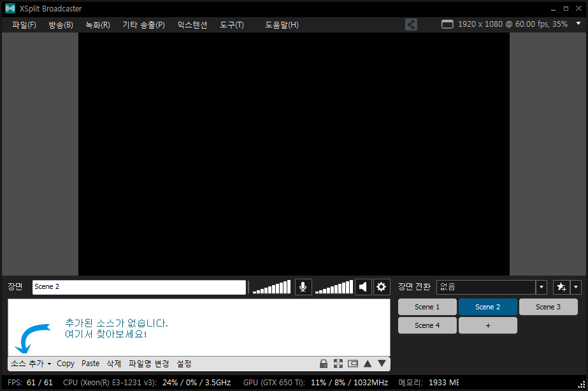
Task: Adjust the microphone volume level bars
Action: [x=272, y=287]
